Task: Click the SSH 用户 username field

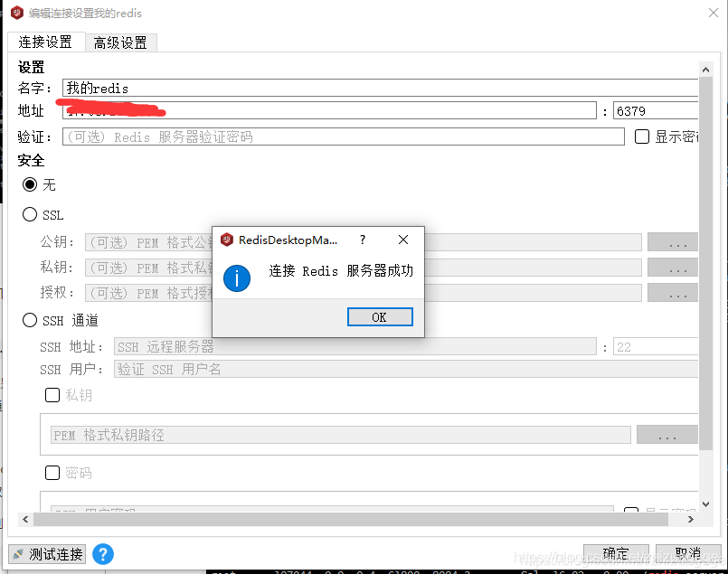Action: 406,369
